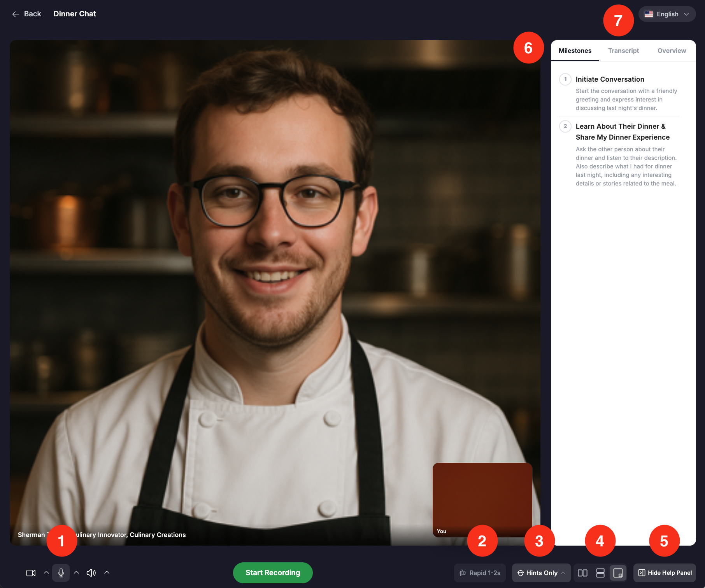Image resolution: width=705 pixels, height=588 pixels.
Task: Select picture-in-picture layout icon
Action: [618, 573]
